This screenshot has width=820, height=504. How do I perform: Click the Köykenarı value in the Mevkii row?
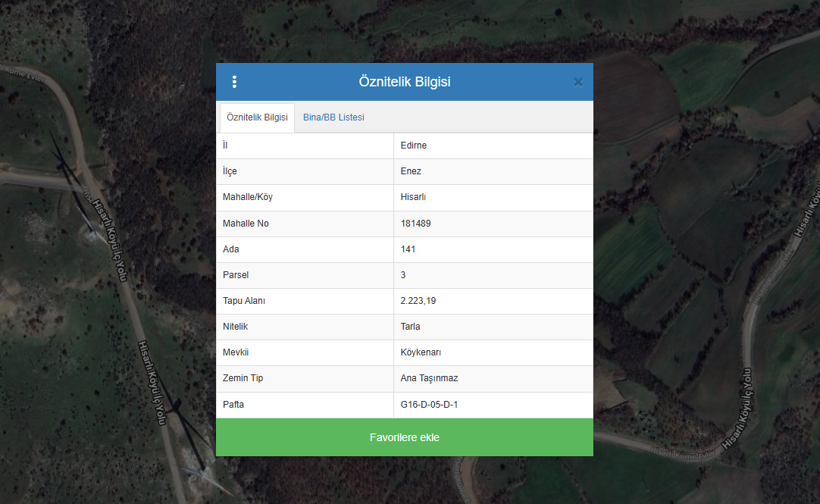pyautogui.click(x=421, y=352)
